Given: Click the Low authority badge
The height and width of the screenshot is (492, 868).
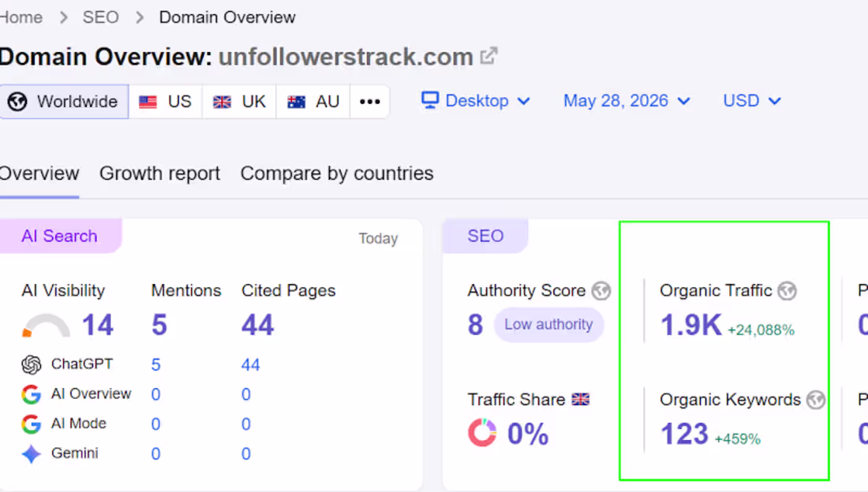Looking at the screenshot, I should click(x=548, y=324).
